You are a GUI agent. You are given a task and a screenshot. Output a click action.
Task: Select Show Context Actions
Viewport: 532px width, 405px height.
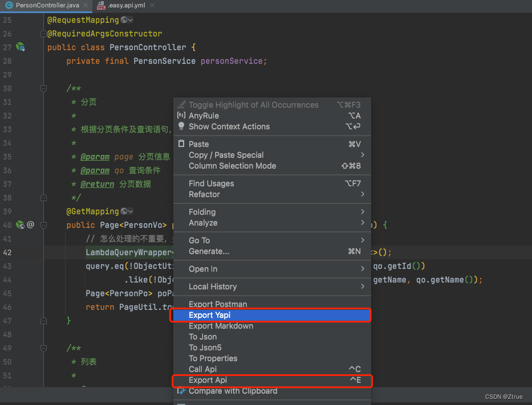[x=272, y=126]
